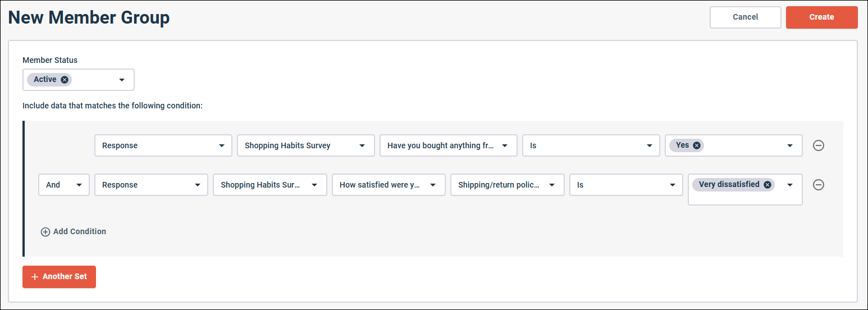Open second row 'Is' comparison dropdown

(x=672, y=185)
